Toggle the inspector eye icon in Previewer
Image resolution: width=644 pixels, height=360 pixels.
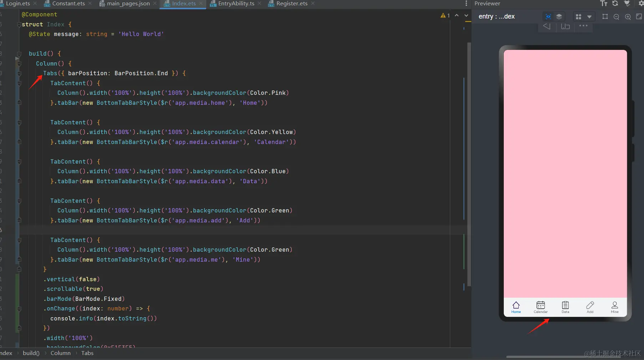(x=548, y=16)
